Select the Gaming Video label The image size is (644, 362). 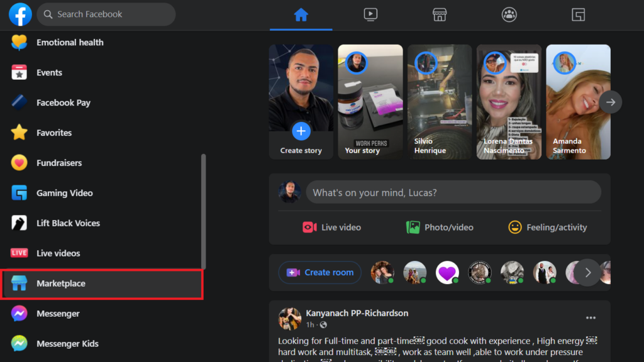click(x=65, y=193)
